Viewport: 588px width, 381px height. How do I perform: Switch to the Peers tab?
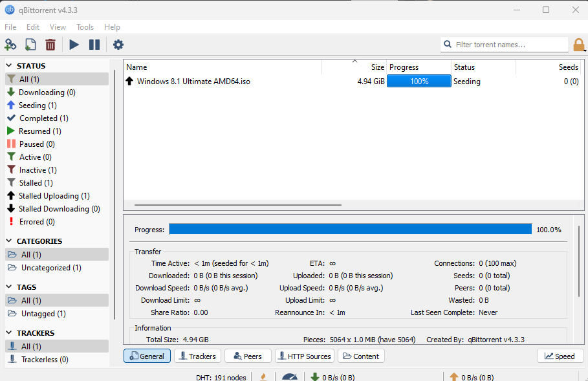pos(248,356)
